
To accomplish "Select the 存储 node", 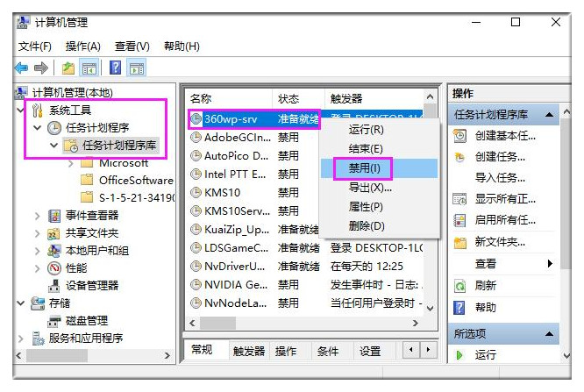I will click(x=60, y=303).
